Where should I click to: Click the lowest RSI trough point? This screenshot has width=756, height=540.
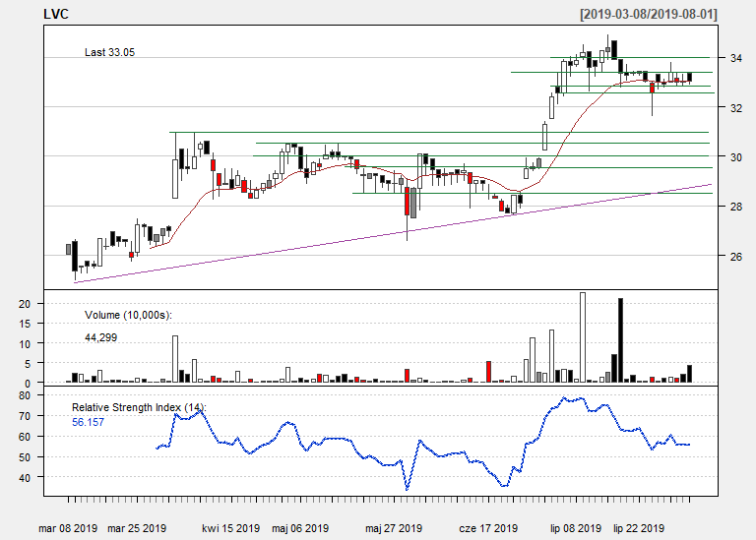[408, 490]
